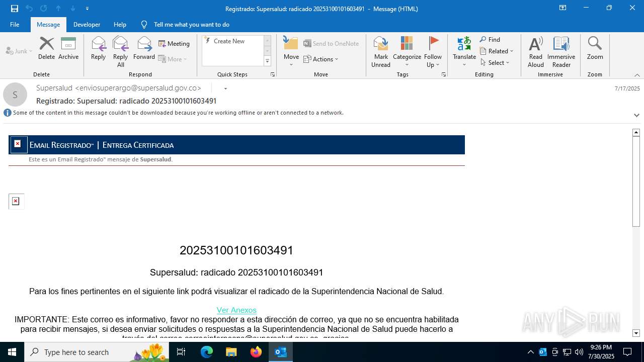Click sender name Supersalud enviosuperargo@supersalud.gov.co
This screenshot has width=644, height=362.
(119, 88)
